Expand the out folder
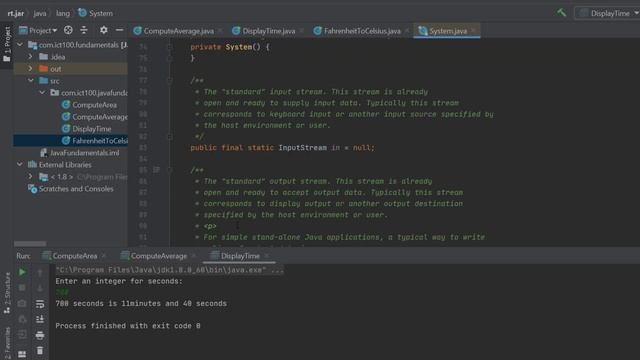This screenshot has width=640, height=360. (x=31, y=69)
